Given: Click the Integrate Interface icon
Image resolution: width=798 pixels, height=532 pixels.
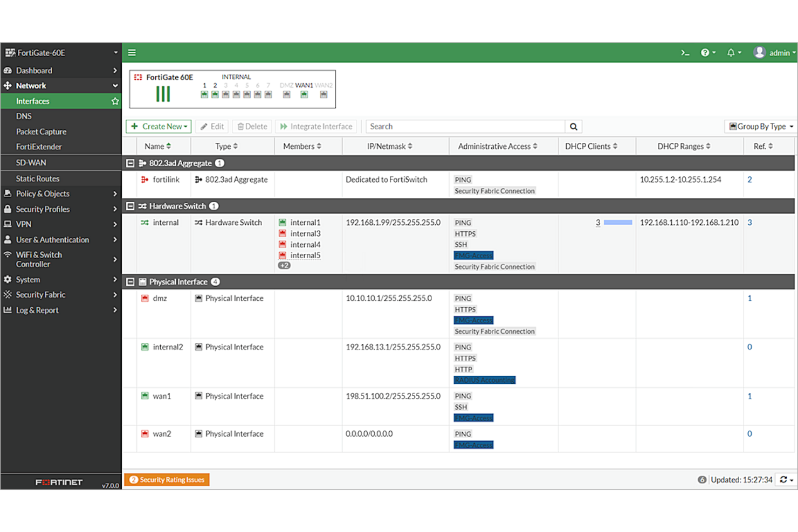Looking at the screenshot, I should click(284, 126).
